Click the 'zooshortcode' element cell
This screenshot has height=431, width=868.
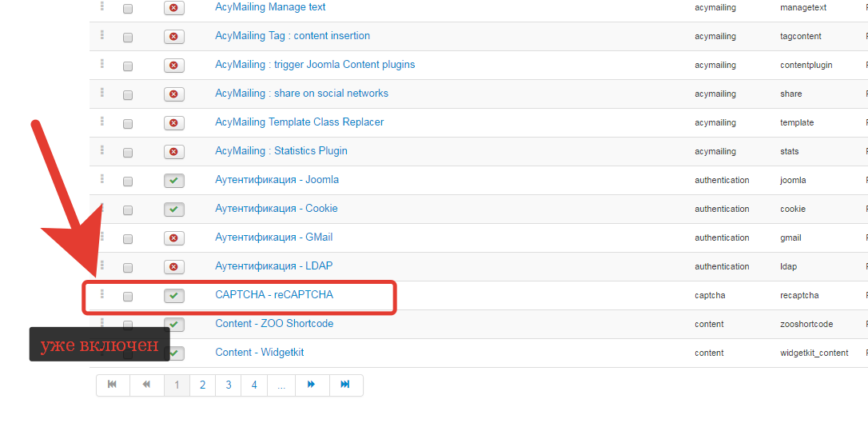click(806, 325)
